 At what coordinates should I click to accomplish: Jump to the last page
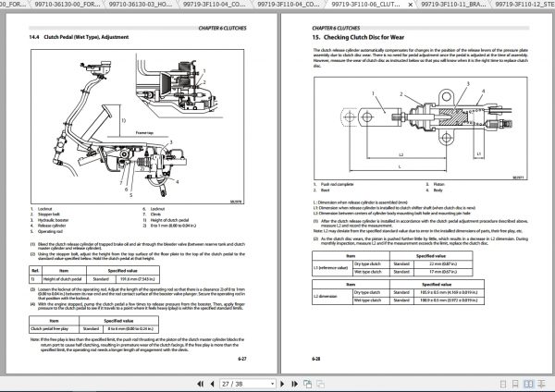[294, 384]
